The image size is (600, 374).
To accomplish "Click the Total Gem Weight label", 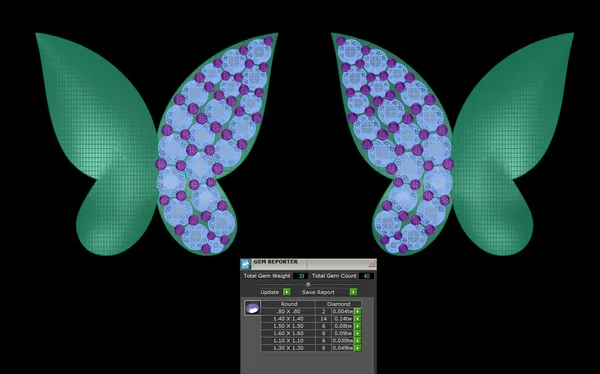I will coord(267,276).
